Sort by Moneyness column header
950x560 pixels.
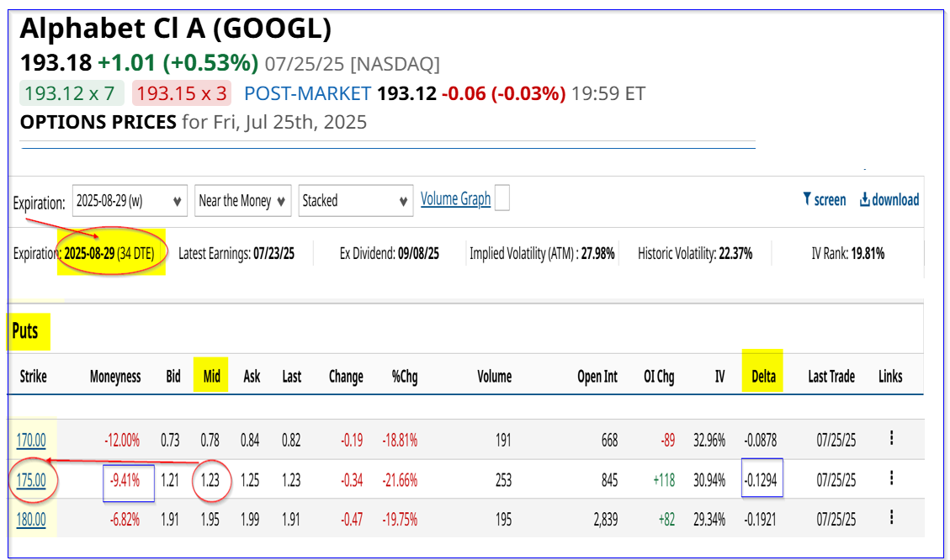click(115, 377)
